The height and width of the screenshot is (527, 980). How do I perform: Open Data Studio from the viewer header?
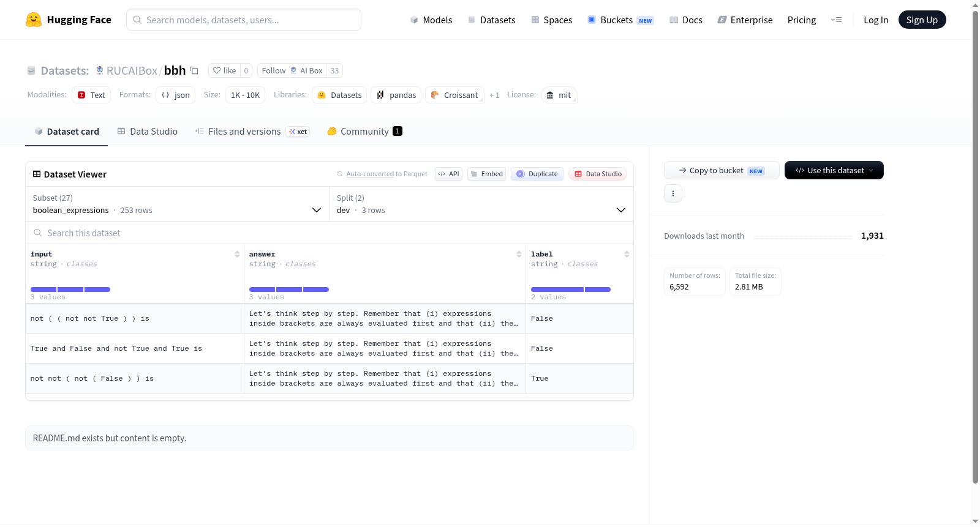[x=598, y=174]
